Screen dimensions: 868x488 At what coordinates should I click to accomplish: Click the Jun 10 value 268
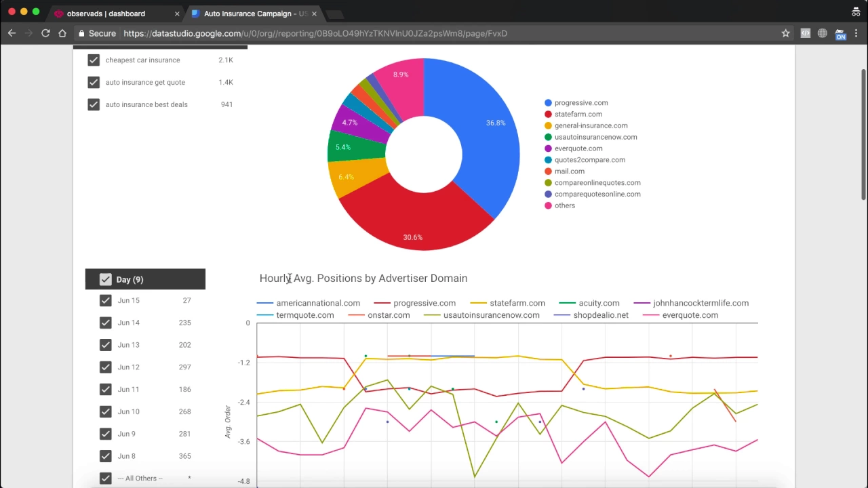[x=184, y=411]
